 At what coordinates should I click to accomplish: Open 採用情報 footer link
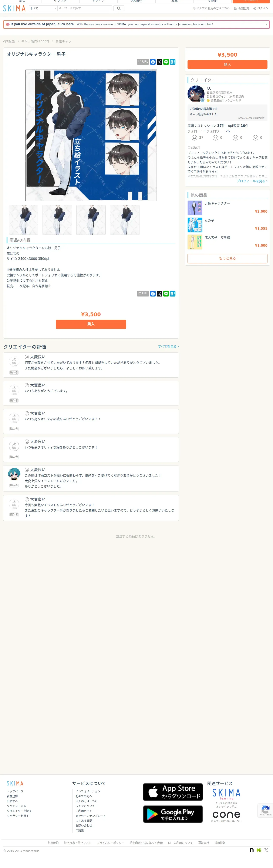click(220, 843)
